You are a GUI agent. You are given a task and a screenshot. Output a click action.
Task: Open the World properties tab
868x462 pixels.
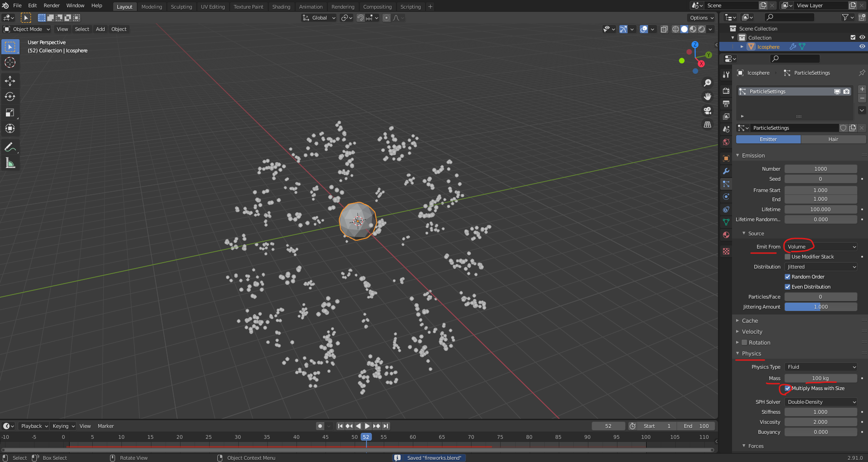tap(726, 142)
